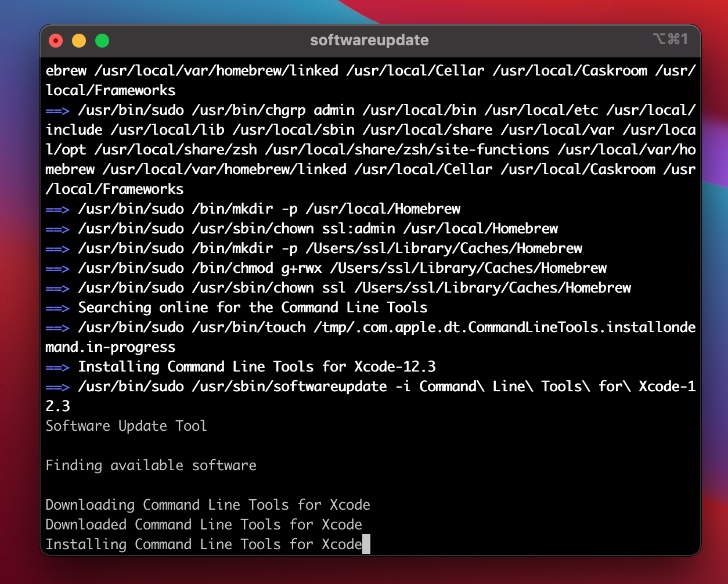Click the yellow minimize window button
The height and width of the screenshot is (584, 728).
(79, 41)
